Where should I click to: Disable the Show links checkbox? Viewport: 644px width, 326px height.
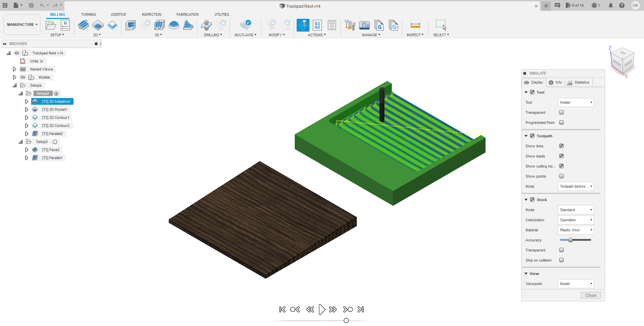(561, 146)
